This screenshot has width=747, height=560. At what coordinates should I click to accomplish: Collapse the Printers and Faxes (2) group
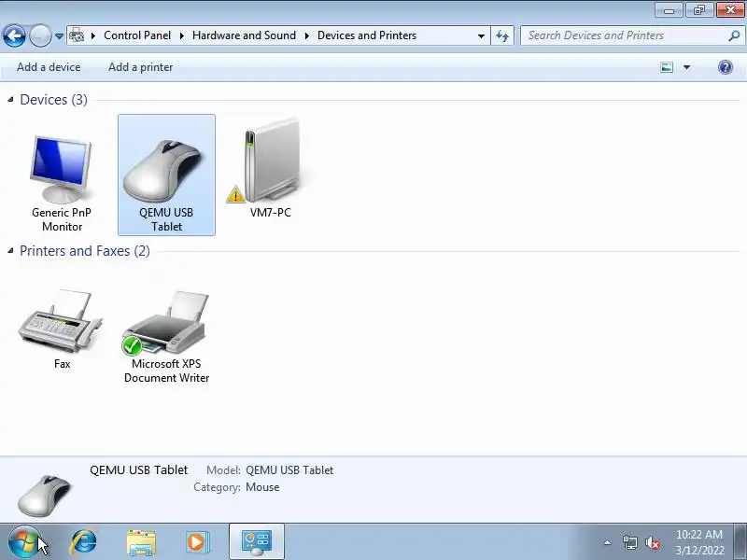(10, 250)
